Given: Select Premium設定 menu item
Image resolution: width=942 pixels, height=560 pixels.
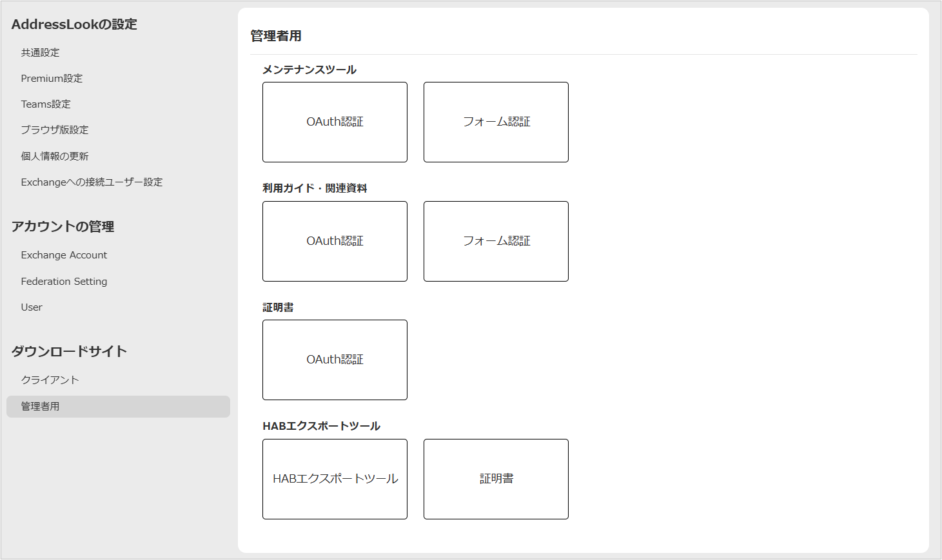Looking at the screenshot, I should (x=52, y=79).
